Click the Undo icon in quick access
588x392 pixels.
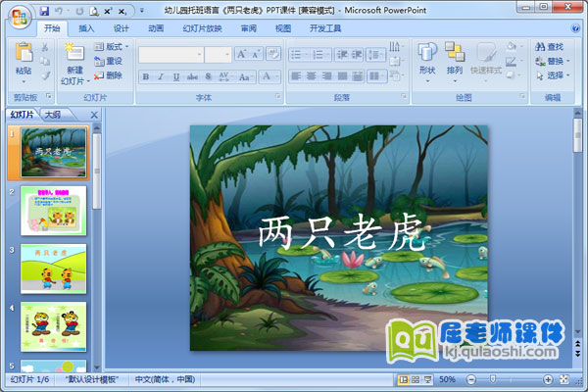[x=59, y=11]
